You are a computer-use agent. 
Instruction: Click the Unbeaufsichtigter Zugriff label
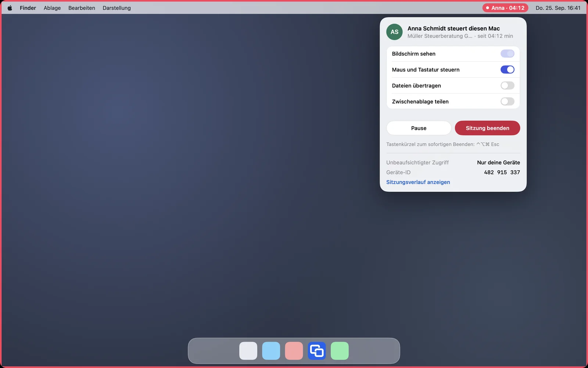[x=417, y=162]
